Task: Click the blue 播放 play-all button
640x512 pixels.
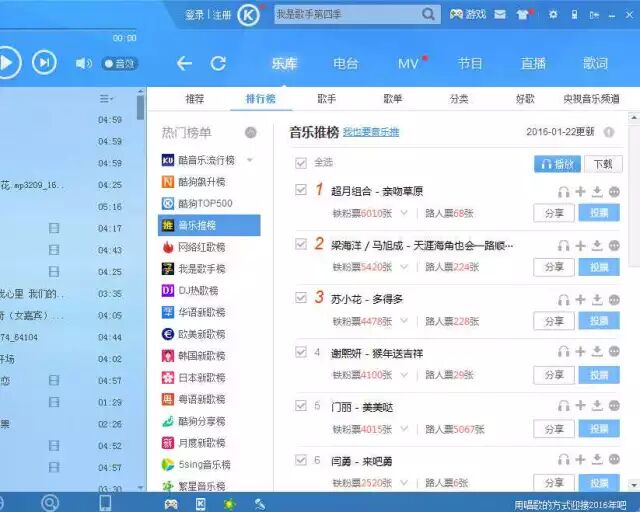Action: (x=557, y=164)
